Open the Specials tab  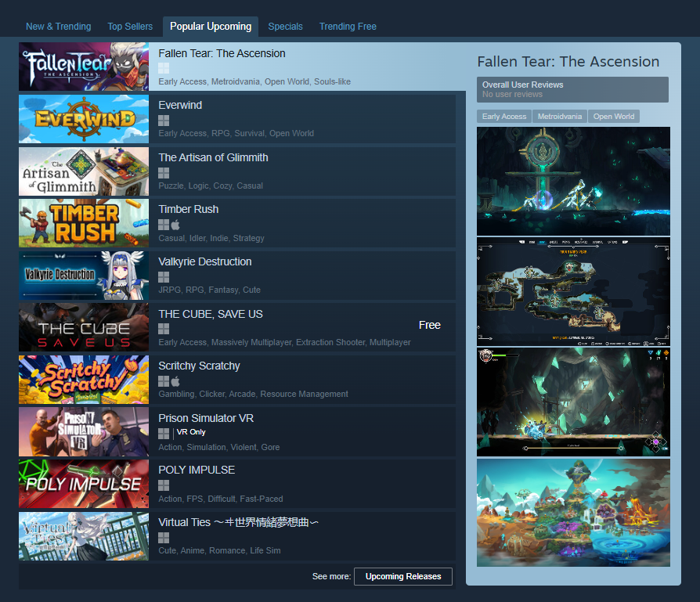(x=285, y=27)
